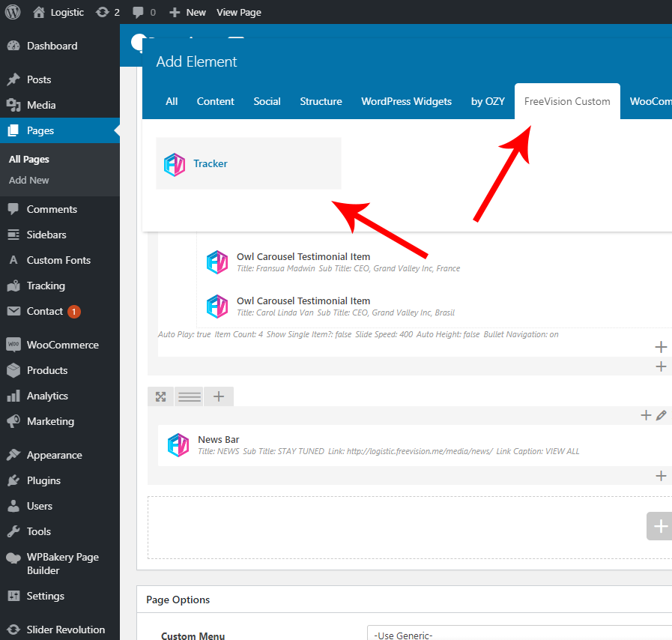The height and width of the screenshot is (640, 672).
Task: Open the by OZY tab
Action: coord(488,101)
